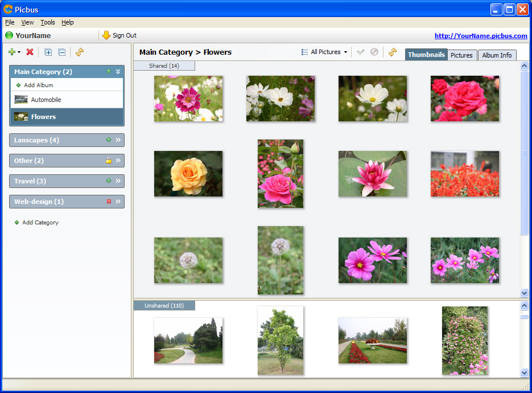The height and width of the screenshot is (393, 532).
Task: Click the Add Category plus icon
Action: click(17, 223)
